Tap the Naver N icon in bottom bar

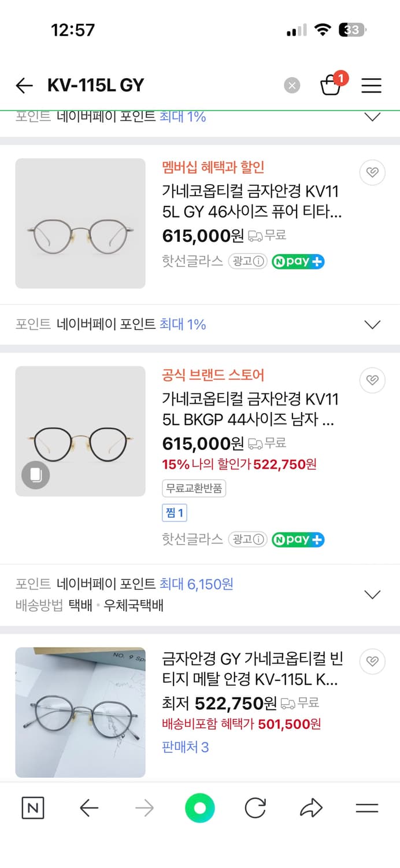tap(33, 808)
